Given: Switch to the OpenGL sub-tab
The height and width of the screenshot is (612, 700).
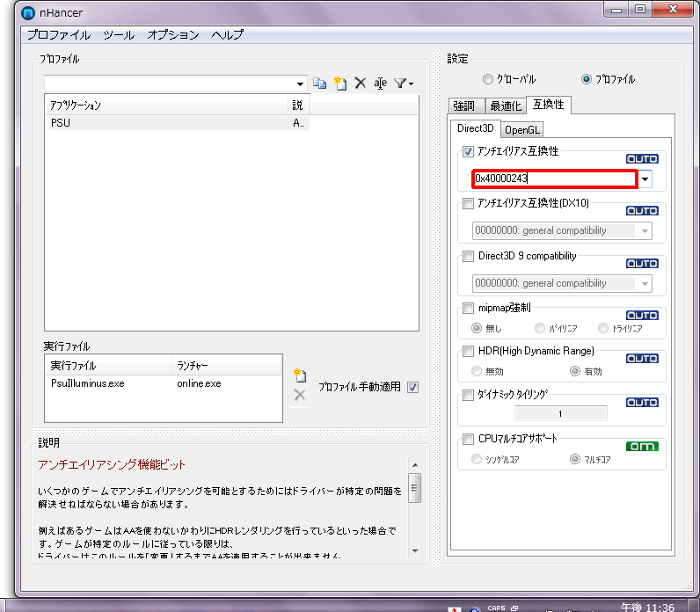Looking at the screenshot, I should tap(521, 130).
